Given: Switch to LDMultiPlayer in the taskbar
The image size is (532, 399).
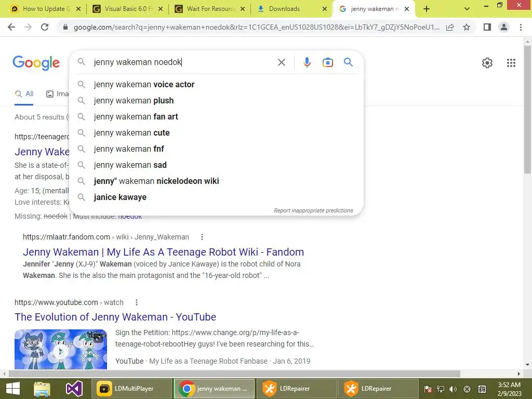Looking at the screenshot, I should 131,389.
